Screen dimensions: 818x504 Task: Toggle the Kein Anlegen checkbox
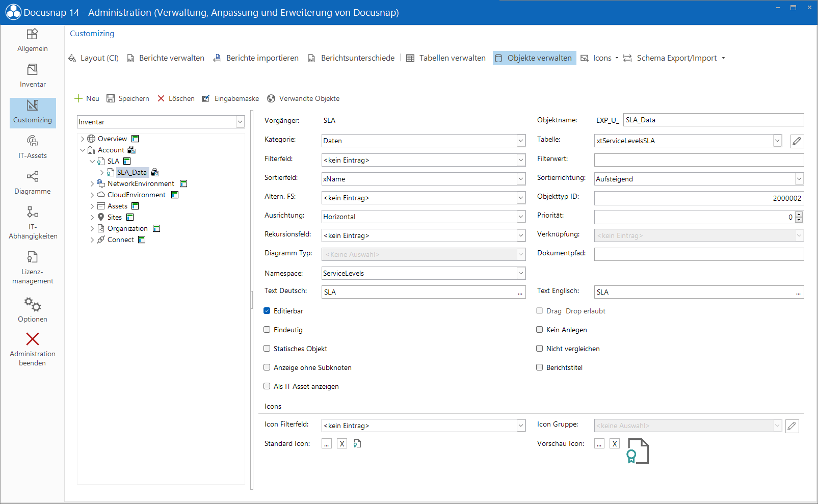[x=540, y=330]
